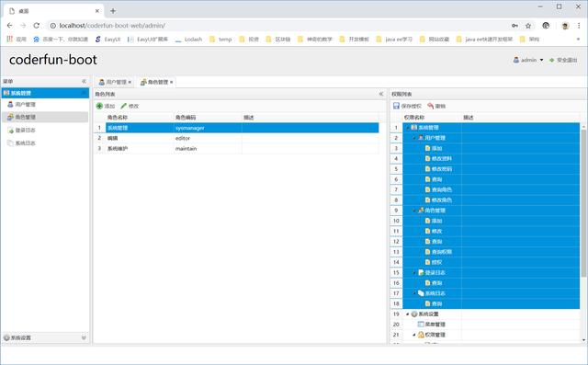Close the 角色管理 tab
Screen dimensions: 588x365
(x=172, y=82)
